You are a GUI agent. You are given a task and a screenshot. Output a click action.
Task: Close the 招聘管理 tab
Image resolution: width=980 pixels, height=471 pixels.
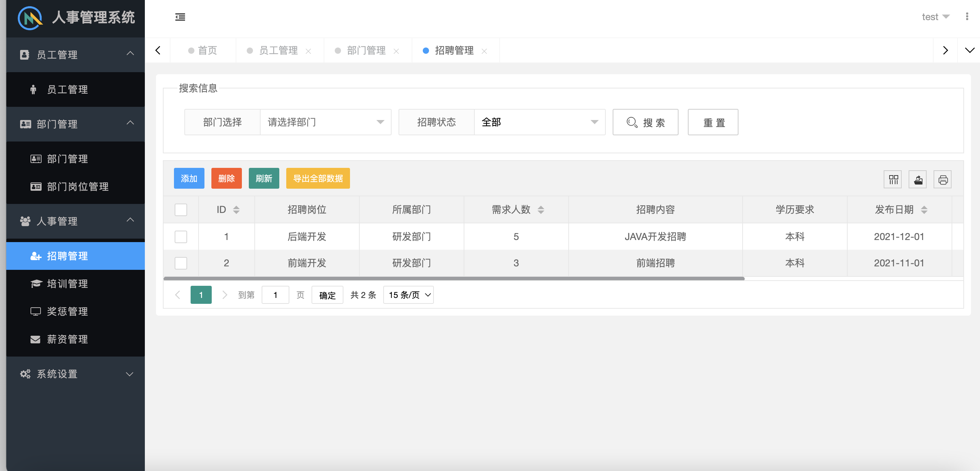[x=484, y=51]
